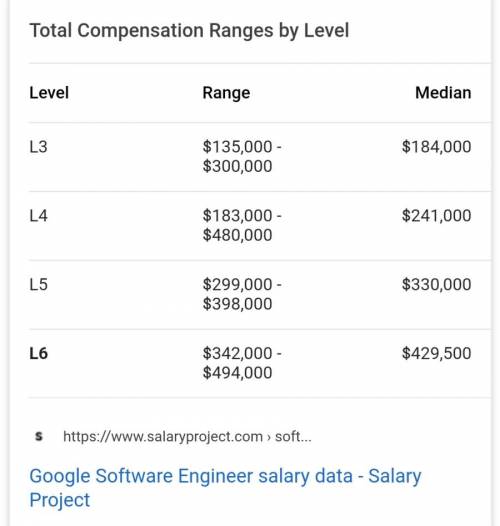
Task: Click the L6 range $342,000 - $494,000
Action: click(242, 363)
